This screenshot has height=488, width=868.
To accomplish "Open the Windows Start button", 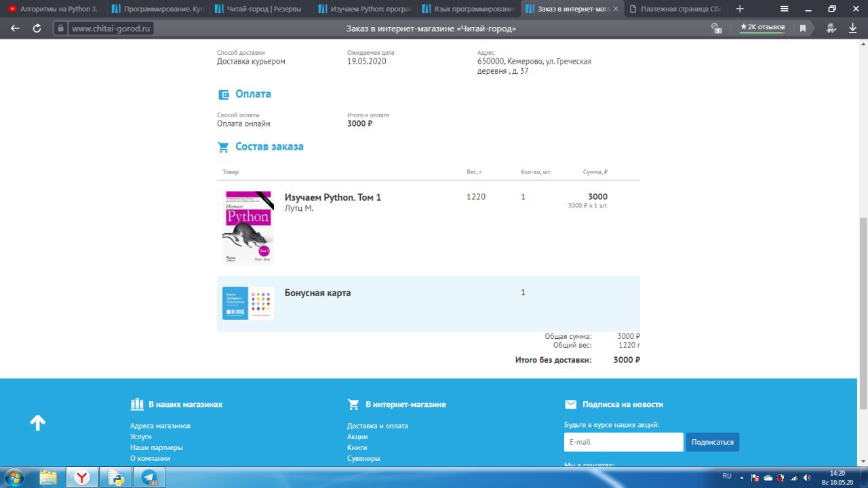I will 14,478.
